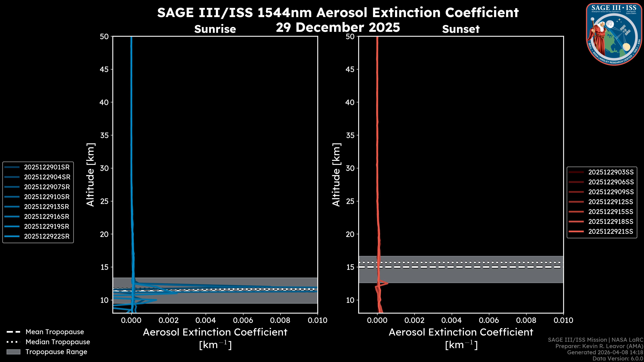Click the Tropopause Range gray swatch
The height and width of the screenshot is (362, 644).
tap(13, 352)
